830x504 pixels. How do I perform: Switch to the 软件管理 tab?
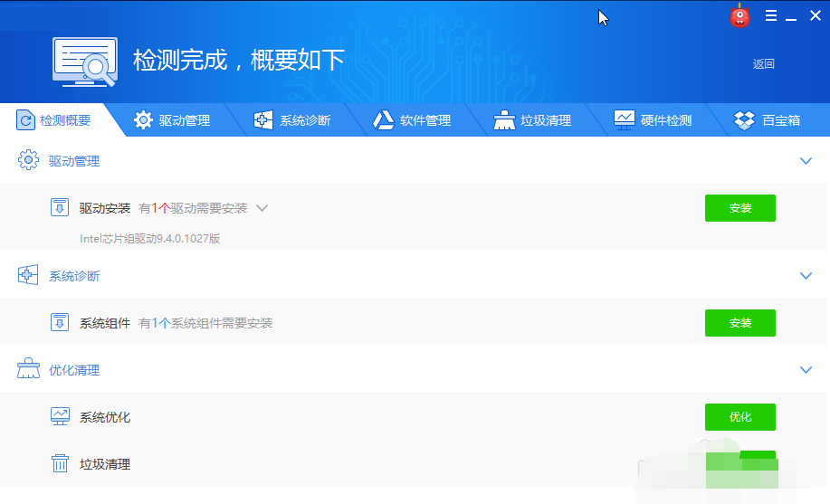point(412,120)
